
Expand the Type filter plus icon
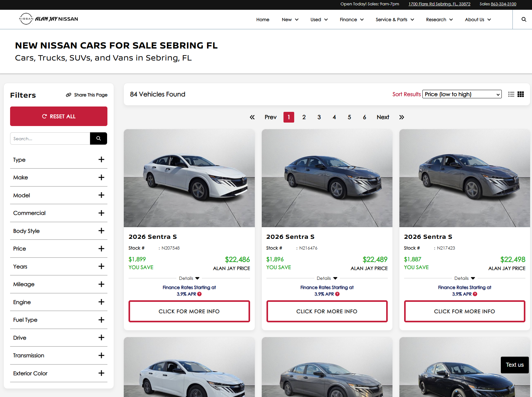click(x=101, y=159)
